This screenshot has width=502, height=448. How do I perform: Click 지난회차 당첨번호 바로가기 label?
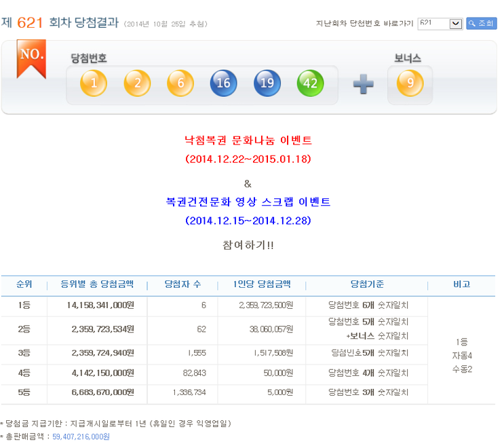coord(364,23)
